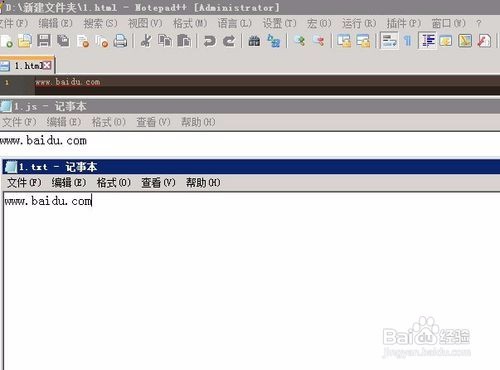The width and height of the screenshot is (500, 370).
Task: Click Zoom In icon in Notepad++
Action: click(x=299, y=41)
